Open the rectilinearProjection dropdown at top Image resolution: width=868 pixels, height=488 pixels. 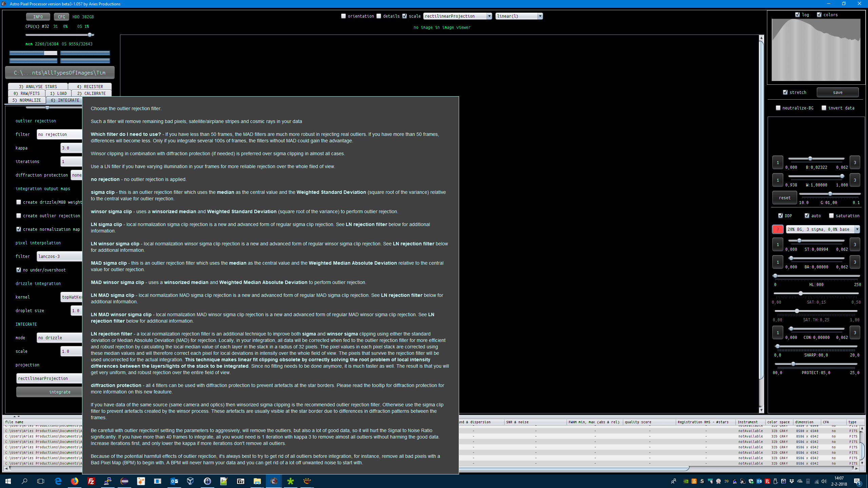click(457, 16)
